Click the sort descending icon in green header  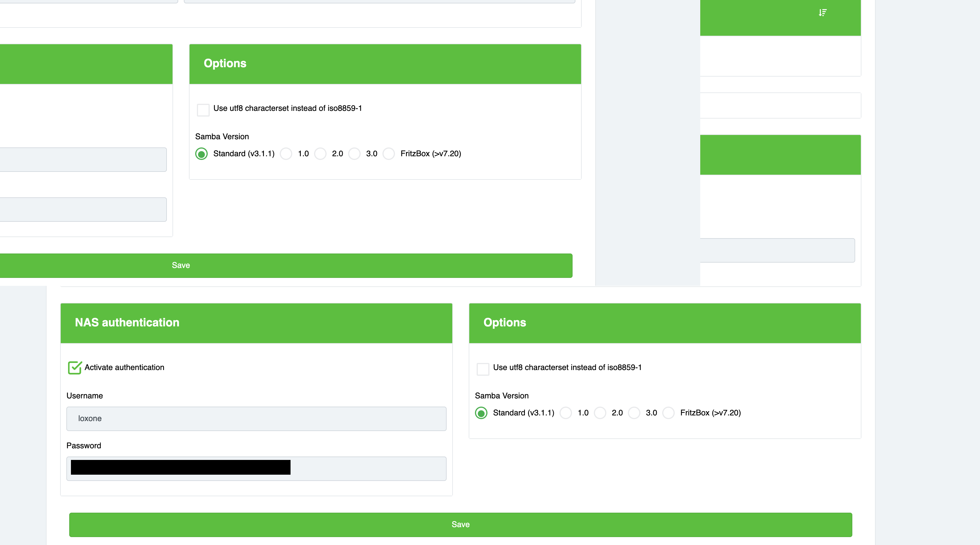[823, 13]
